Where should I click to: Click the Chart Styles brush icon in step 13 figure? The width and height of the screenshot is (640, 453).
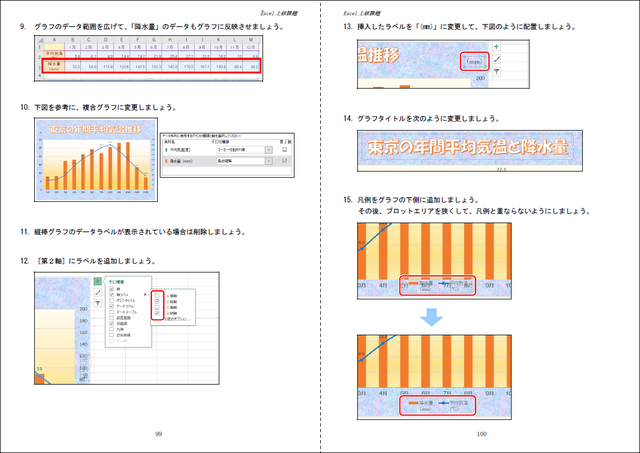pyautogui.click(x=496, y=59)
